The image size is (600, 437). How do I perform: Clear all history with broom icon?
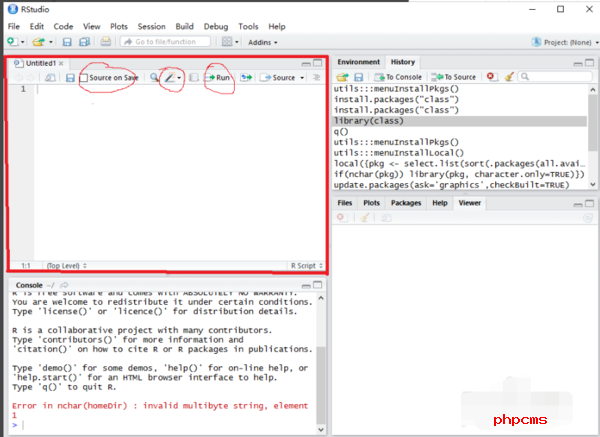point(509,77)
